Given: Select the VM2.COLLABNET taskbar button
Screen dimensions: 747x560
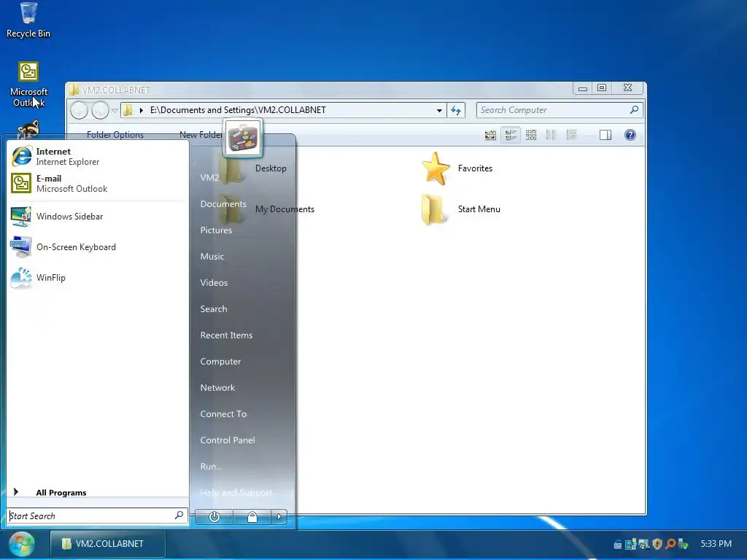Looking at the screenshot, I should click(108, 544).
